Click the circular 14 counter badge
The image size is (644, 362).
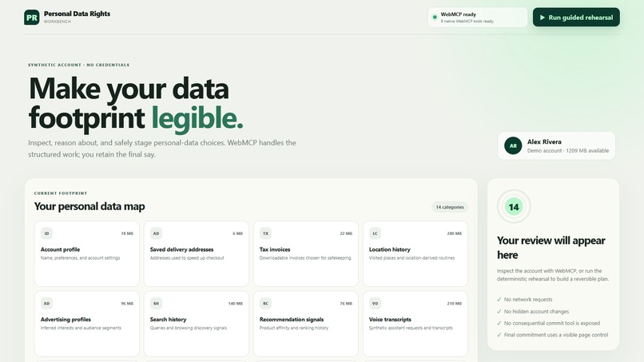click(514, 207)
